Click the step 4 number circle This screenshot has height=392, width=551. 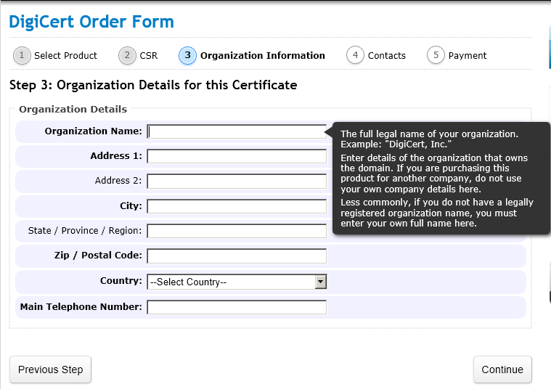(355, 55)
